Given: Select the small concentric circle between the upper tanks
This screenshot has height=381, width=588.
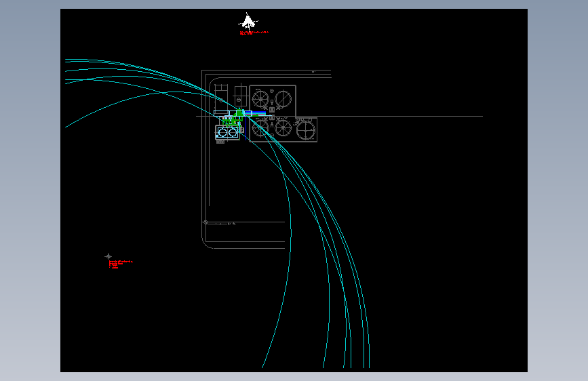Looking at the screenshot, I should tap(272, 91).
